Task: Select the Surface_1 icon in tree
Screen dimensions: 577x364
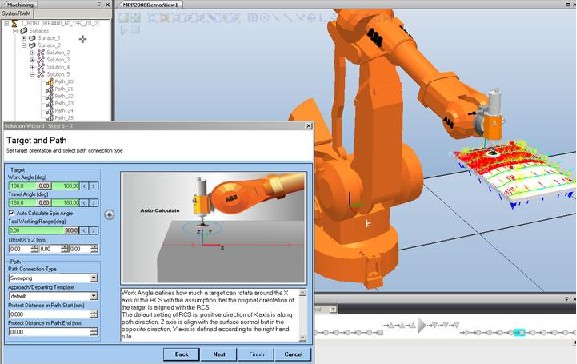Action: pos(32,38)
